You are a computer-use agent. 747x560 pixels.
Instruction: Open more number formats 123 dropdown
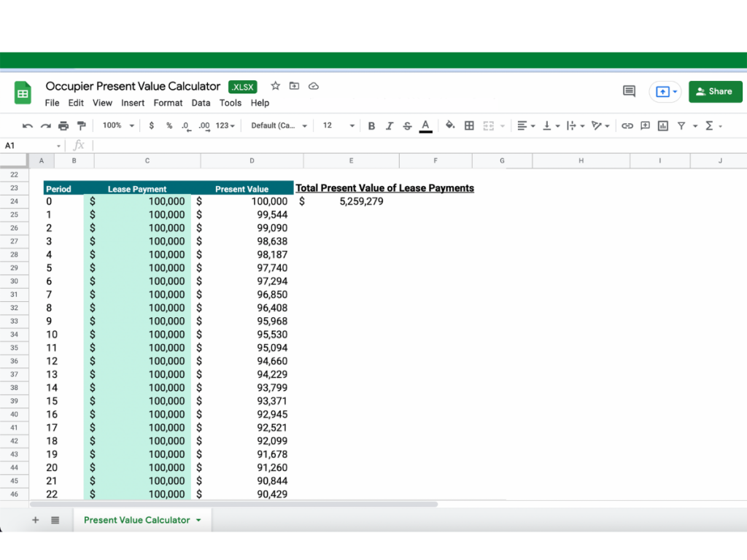pyautogui.click(x=225, y=125)
